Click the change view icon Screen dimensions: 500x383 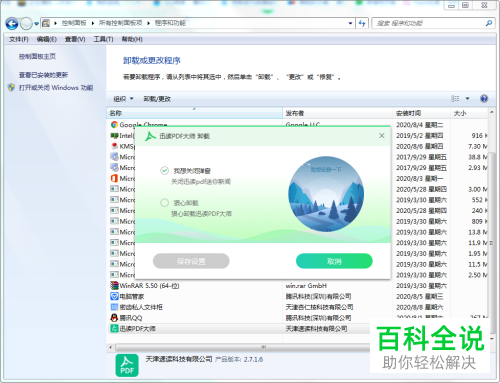[x=455, y=99]
